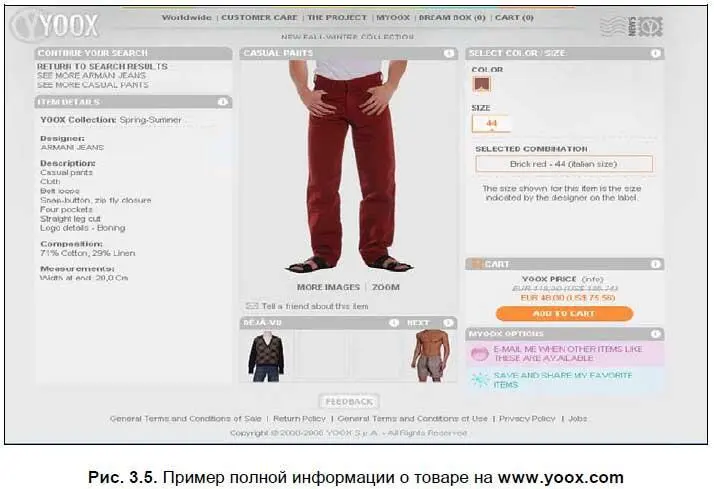The image size is (714, 489).
Task: Click the blue save and share icon
Action: 479,380
